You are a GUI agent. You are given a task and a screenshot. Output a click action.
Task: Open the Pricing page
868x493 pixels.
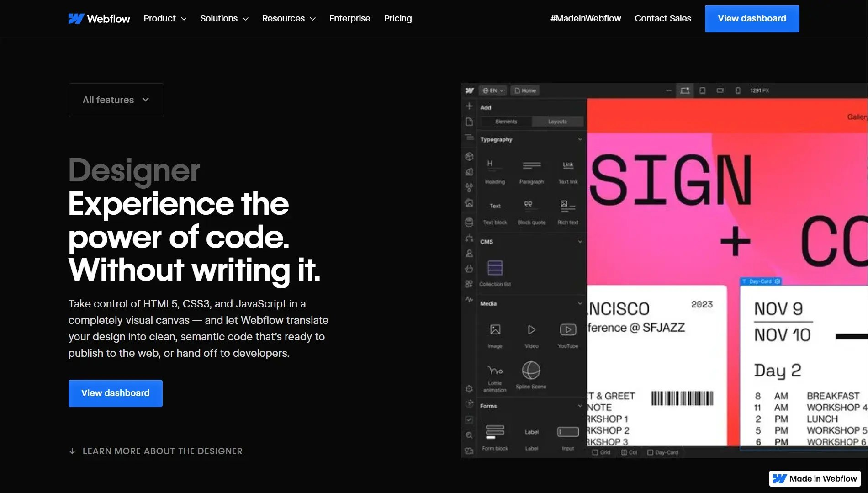(x=398, y=19)
